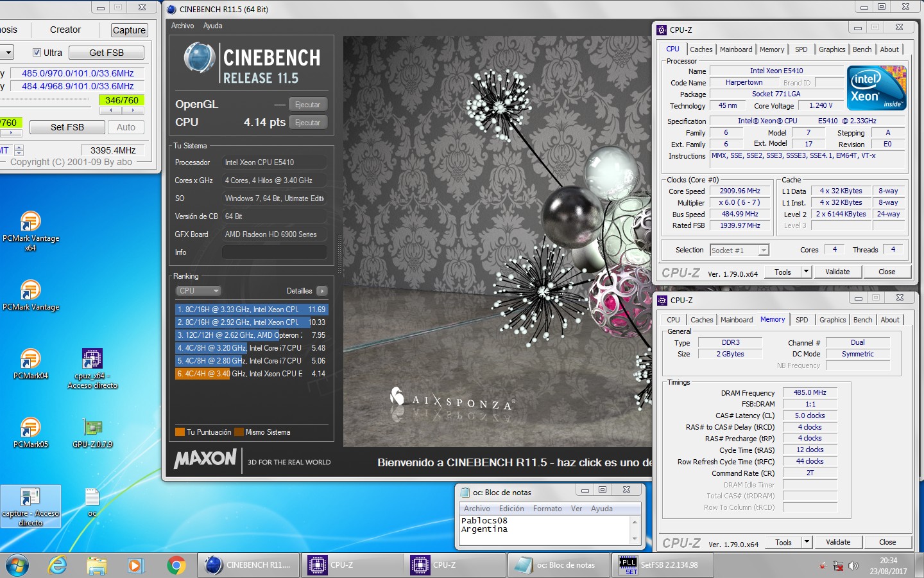Launch Internet Explorer from taskbar

(58, 565)
